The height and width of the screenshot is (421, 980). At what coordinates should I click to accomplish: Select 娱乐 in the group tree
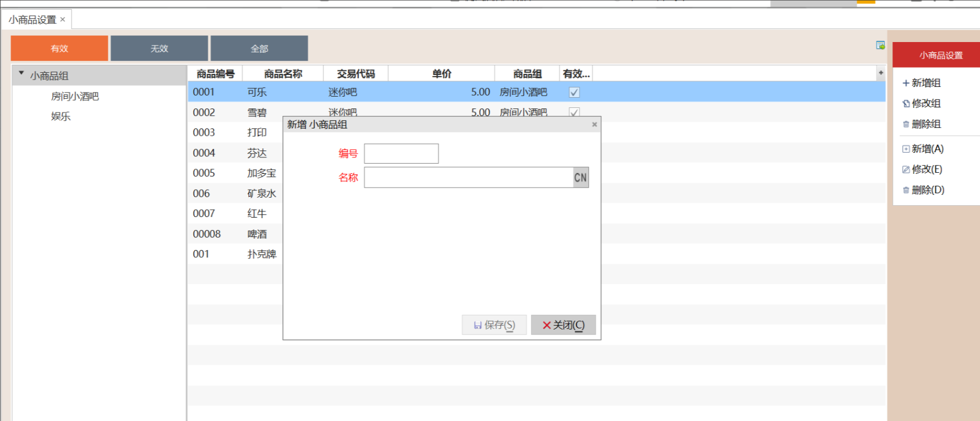[61, 116]
